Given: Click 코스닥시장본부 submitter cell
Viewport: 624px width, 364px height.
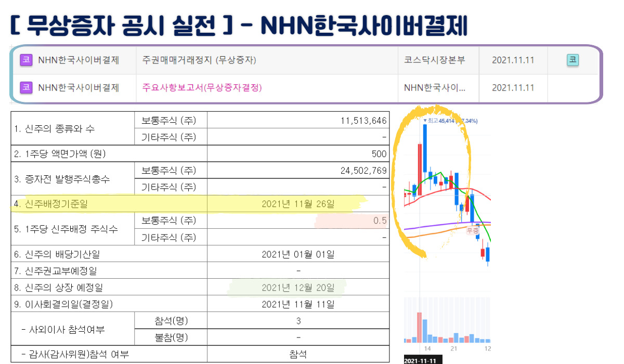Looking at the screenshot, I should 434,60.
